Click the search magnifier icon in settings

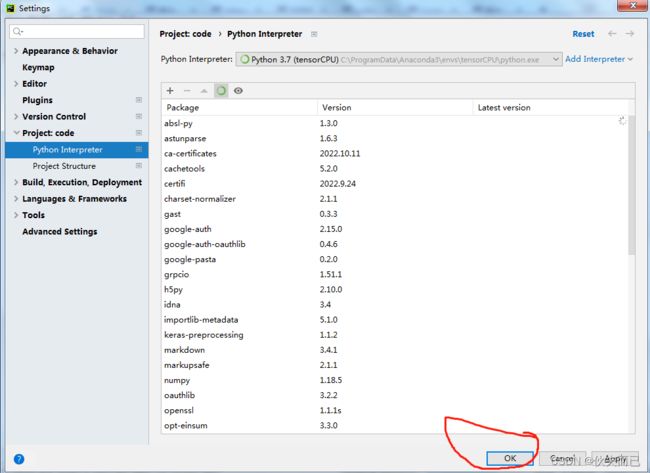point(17,32)
